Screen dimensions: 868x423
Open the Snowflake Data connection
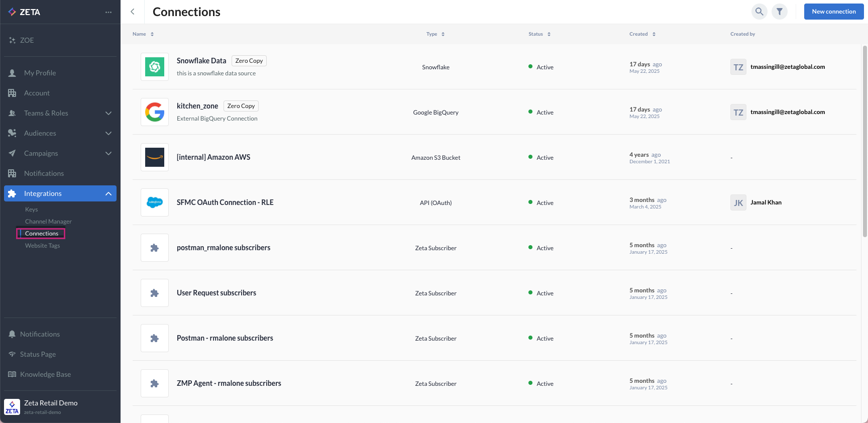(201, 61)
